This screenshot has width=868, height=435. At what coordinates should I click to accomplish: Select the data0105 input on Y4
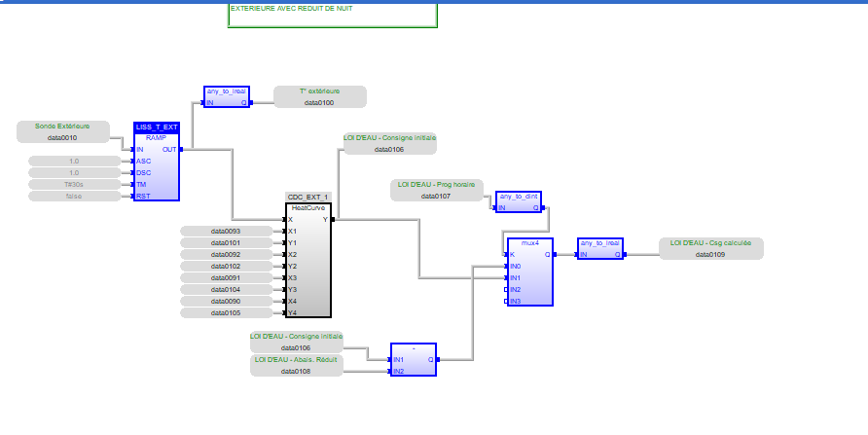(226, 312)
